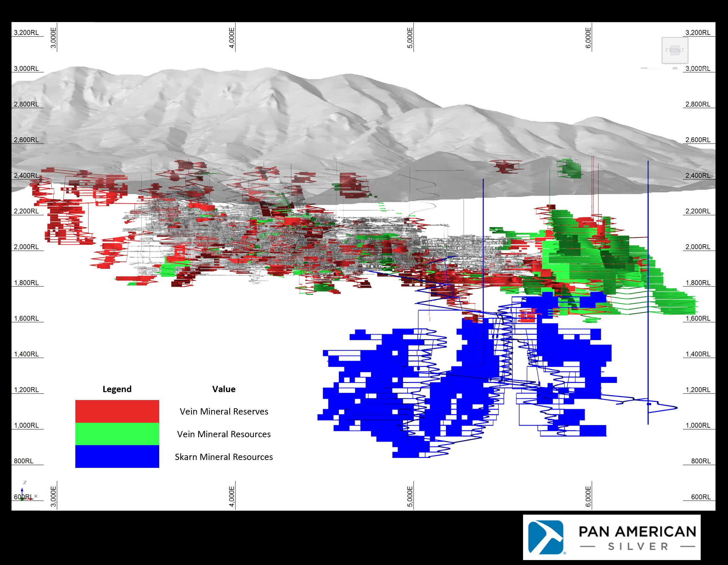Click the blue Skarn Mineral Resources swatch
728x565 pixels.
point(117,456)
